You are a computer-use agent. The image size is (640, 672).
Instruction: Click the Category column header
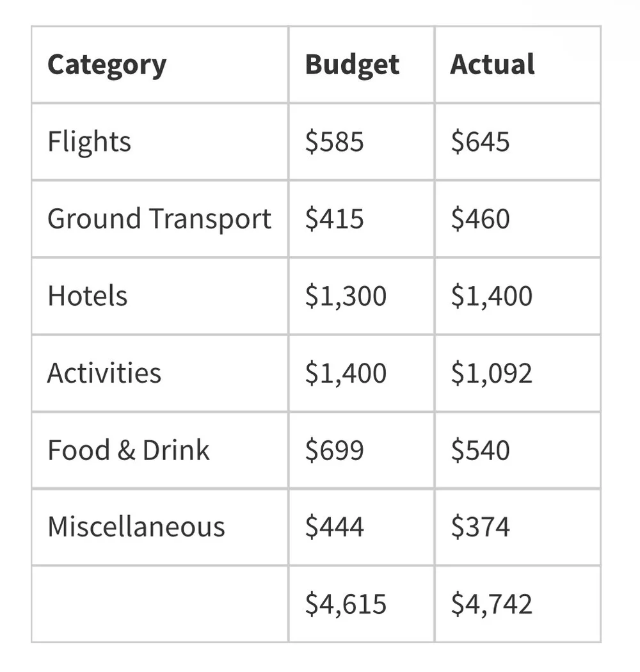coord(160,65)
